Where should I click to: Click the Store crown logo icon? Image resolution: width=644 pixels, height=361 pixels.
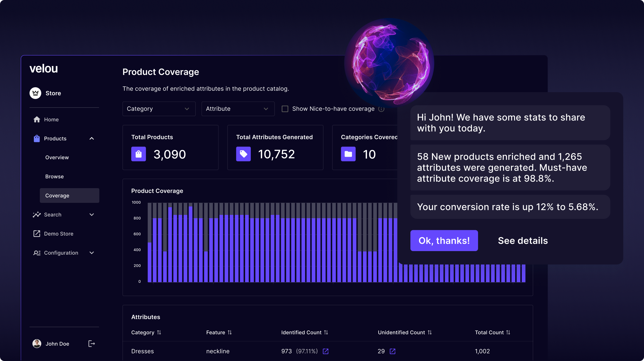coord(35,93)
